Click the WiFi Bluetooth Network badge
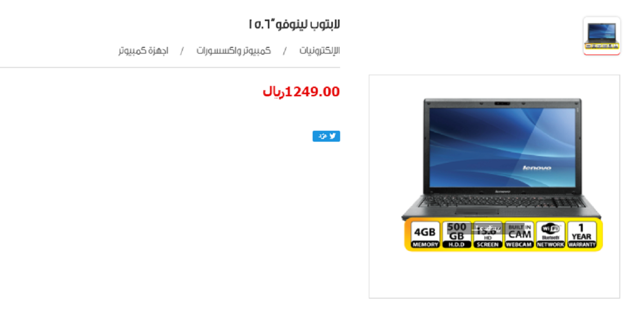This screenshot has height=309, width=644. (550, 235)
